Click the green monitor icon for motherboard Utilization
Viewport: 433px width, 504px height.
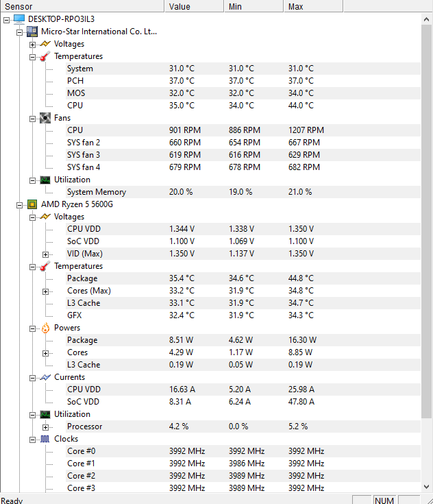(45, 180)
